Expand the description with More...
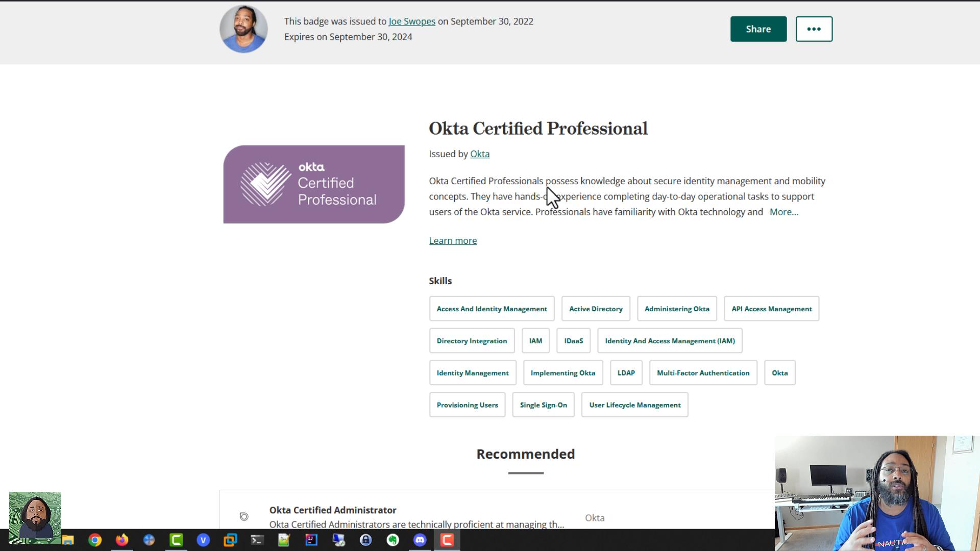This screenshot has height=551, width=980. (x=784, y=212)
